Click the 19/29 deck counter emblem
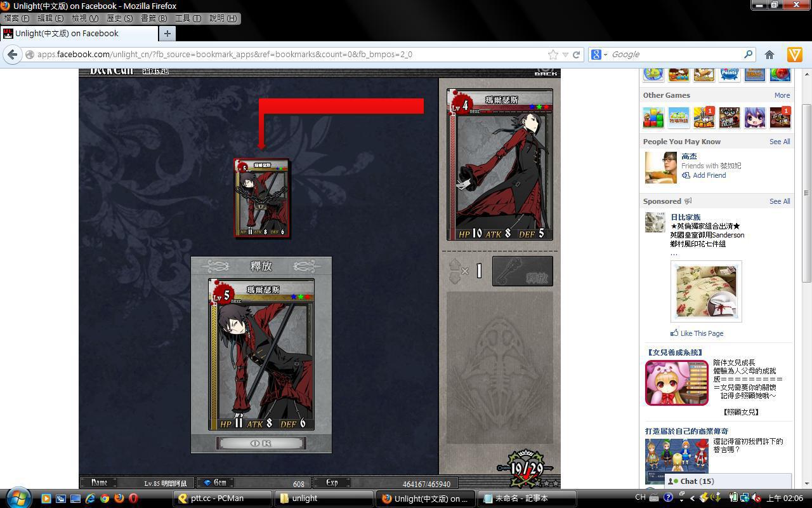Screen dimensions: 812x508 525,467
